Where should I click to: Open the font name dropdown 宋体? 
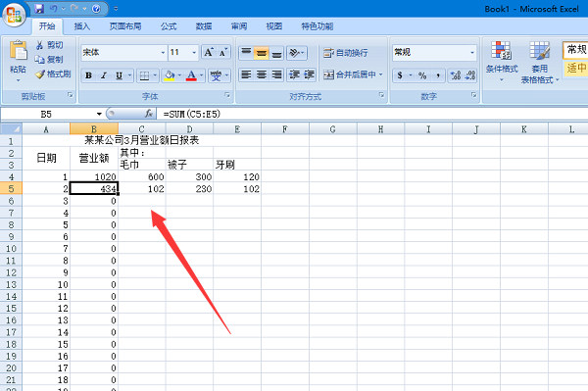click(x=163, y=53)
